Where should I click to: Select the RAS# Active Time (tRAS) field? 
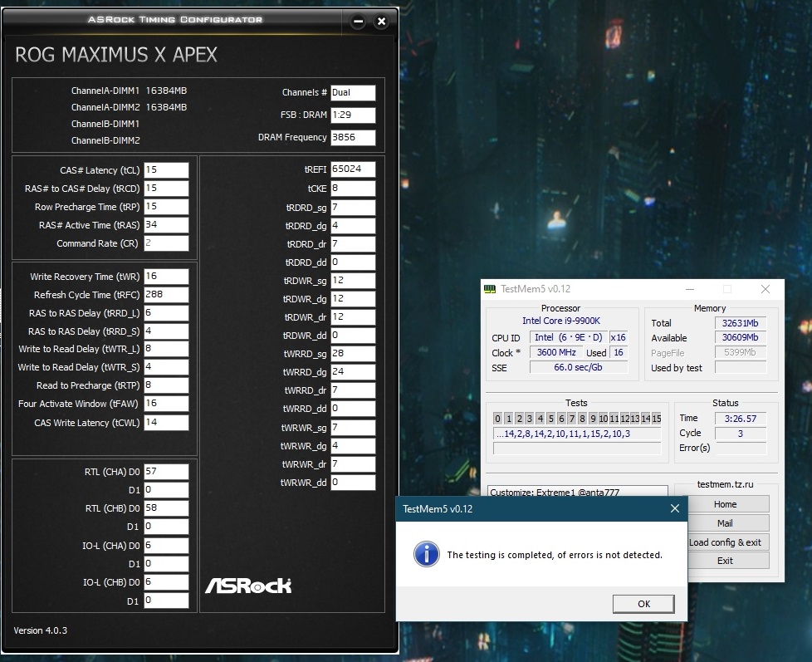pyautogui.click(x=166, y=225)
